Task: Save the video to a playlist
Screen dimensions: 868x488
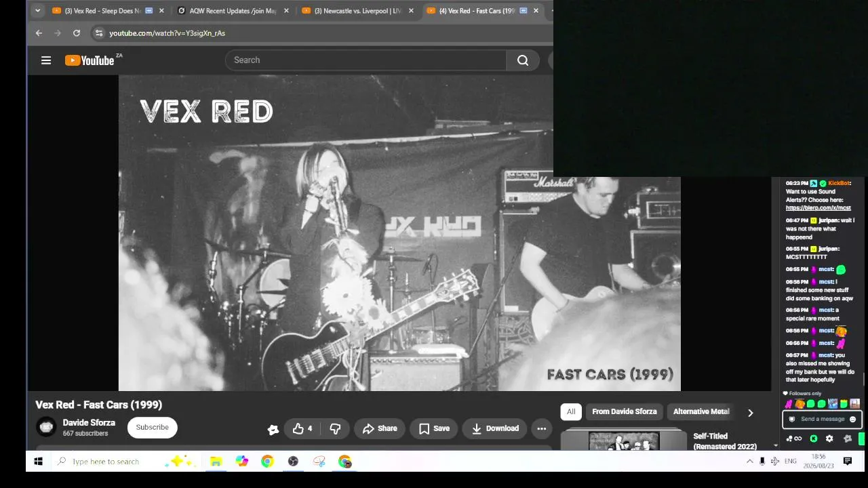Action: (x=434, y=428)
